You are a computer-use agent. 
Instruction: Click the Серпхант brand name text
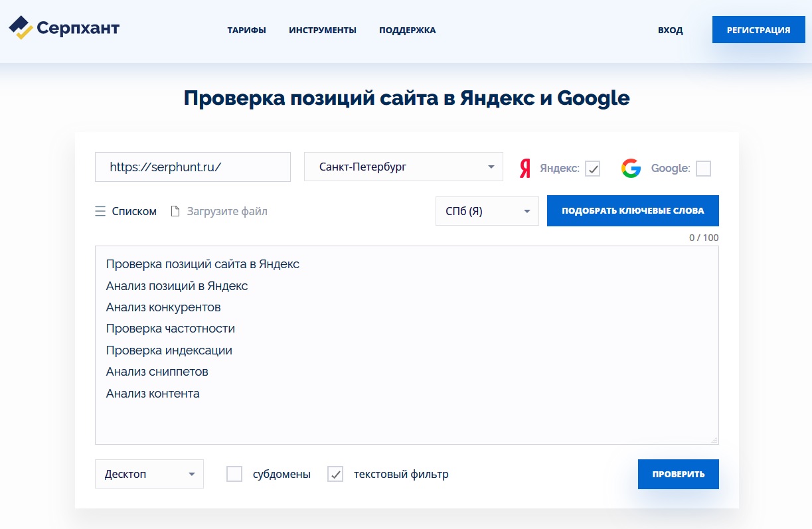(x=78, y=29)
